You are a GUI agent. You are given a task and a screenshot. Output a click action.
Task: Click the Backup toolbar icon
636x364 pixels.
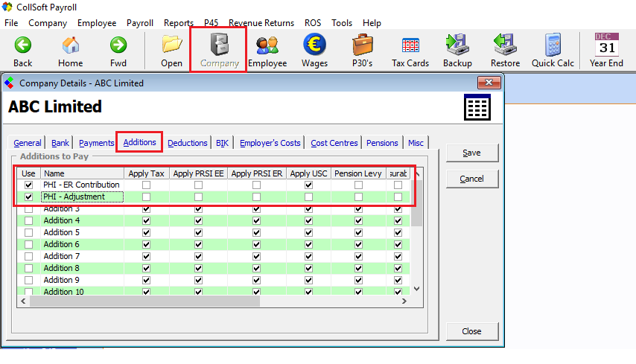click(457, 46)
